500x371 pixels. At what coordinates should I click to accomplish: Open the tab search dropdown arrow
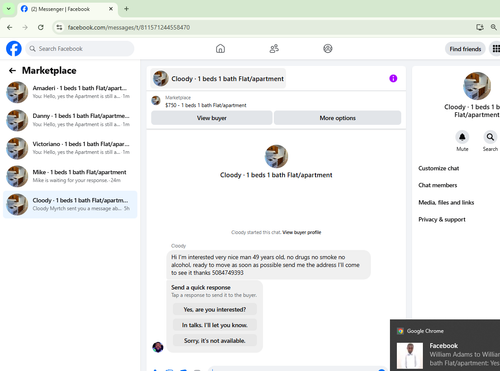pos(9,9)
